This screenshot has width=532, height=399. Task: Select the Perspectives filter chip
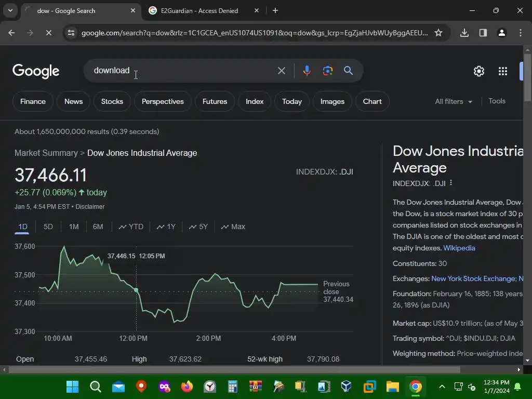pos(163,101)
